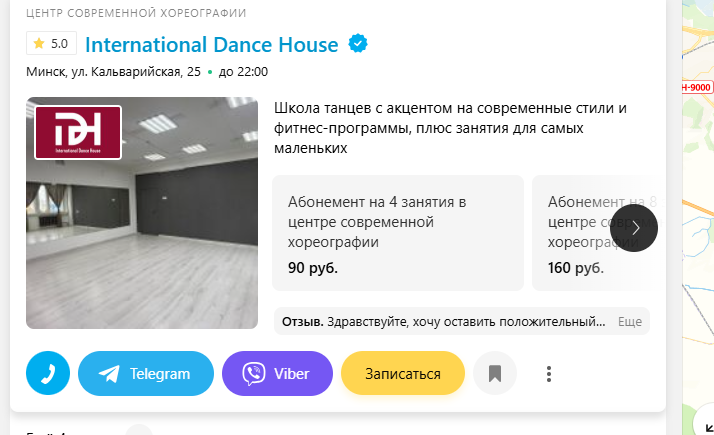Image resolution: width=714 pixels, height=435 pixels.
Task: Click the blue verified badge icon
Action: click(x=358, y=44)
